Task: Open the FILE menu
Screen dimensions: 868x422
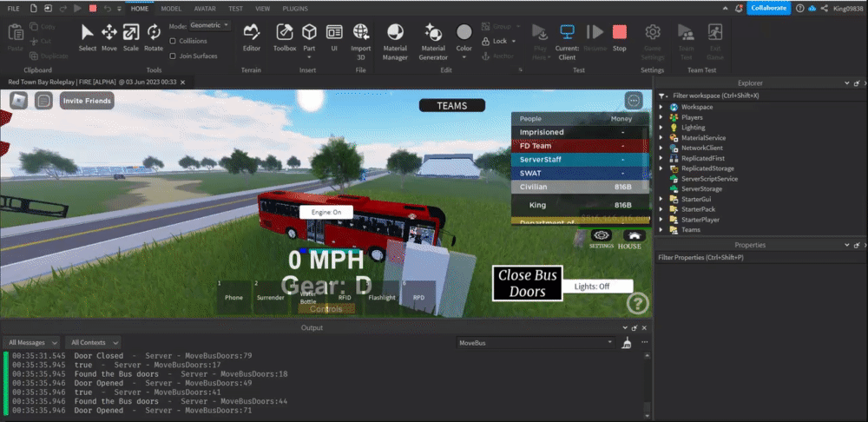Action: (x=13, y=9)
